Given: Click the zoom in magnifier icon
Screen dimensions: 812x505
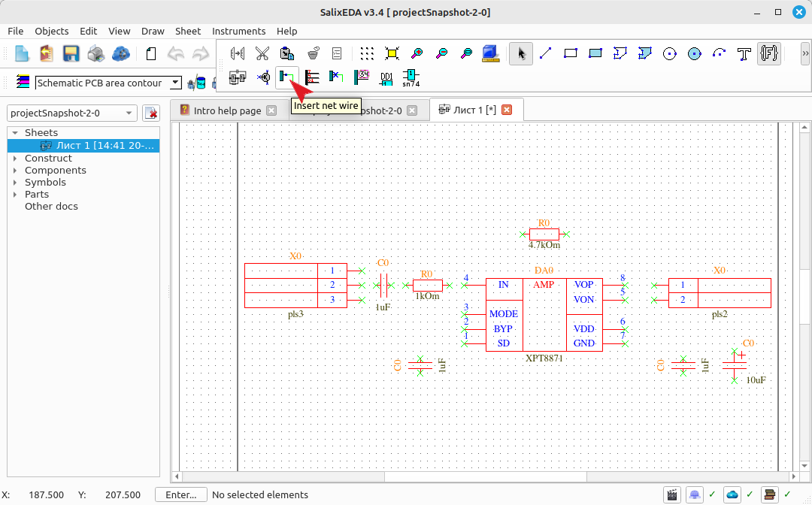Looking at the screenshot, I should 417,53.
